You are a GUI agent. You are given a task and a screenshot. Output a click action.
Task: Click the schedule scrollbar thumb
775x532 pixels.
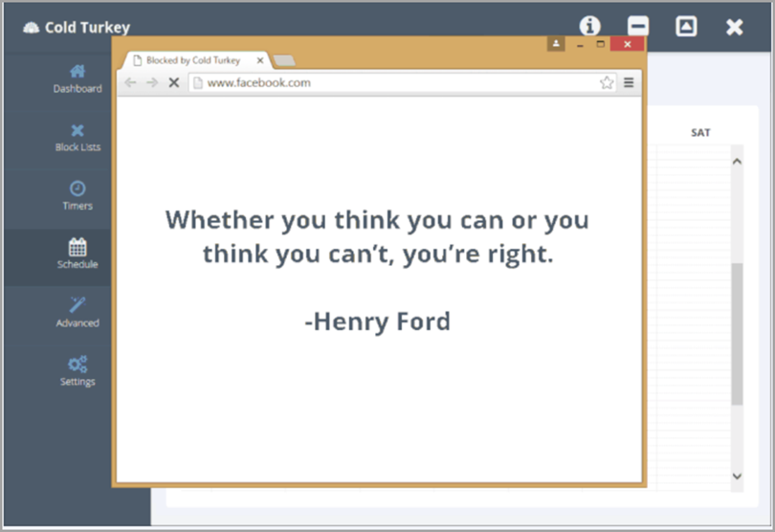737,334
